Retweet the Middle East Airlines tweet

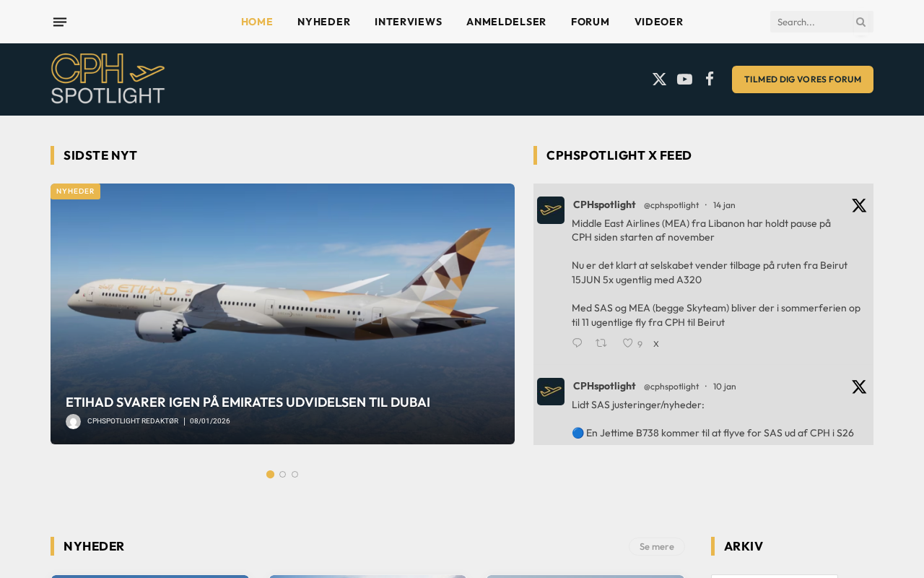point(601,343)
